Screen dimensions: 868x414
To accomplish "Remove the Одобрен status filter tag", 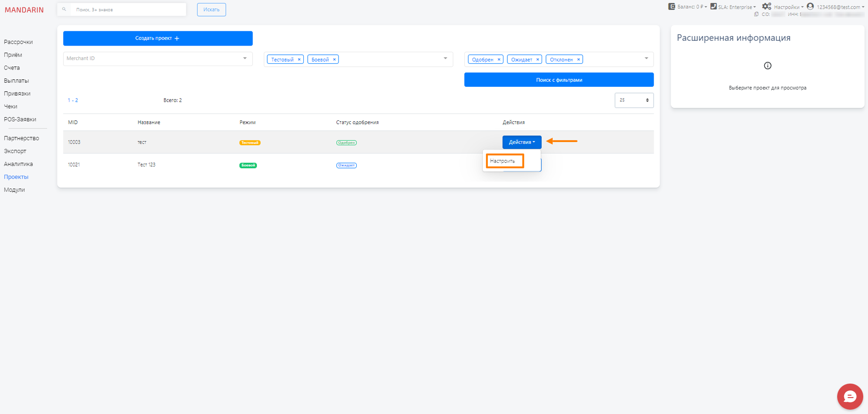I will pyautogui.click(x=499, y=60).
